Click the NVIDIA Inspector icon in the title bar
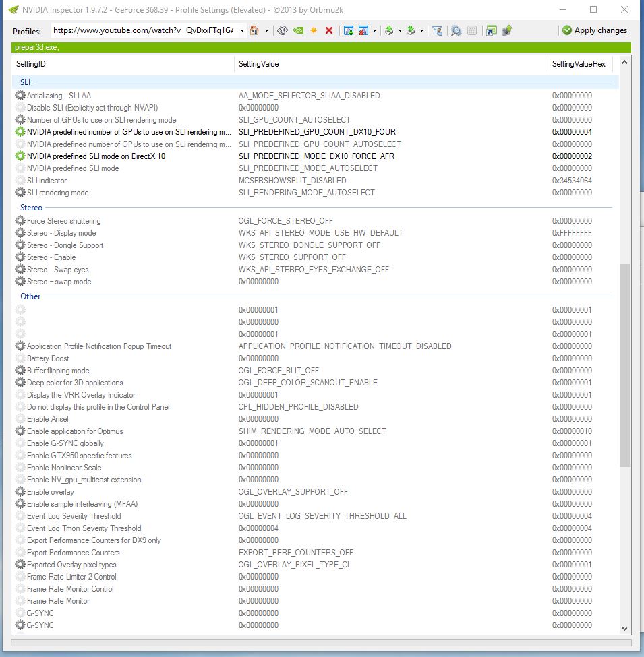This screenshot has width=644, height=657. 13,9
